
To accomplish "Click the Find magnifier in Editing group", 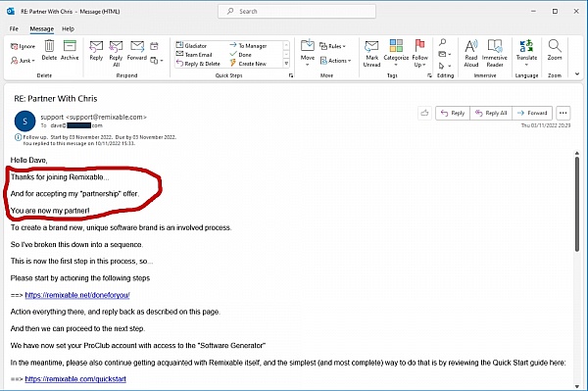I will [x=443, y=42].
